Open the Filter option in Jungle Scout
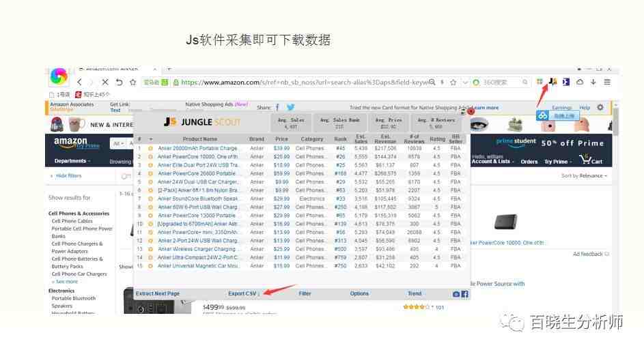The width and height of the screenshot is (644, 350). 305,294
